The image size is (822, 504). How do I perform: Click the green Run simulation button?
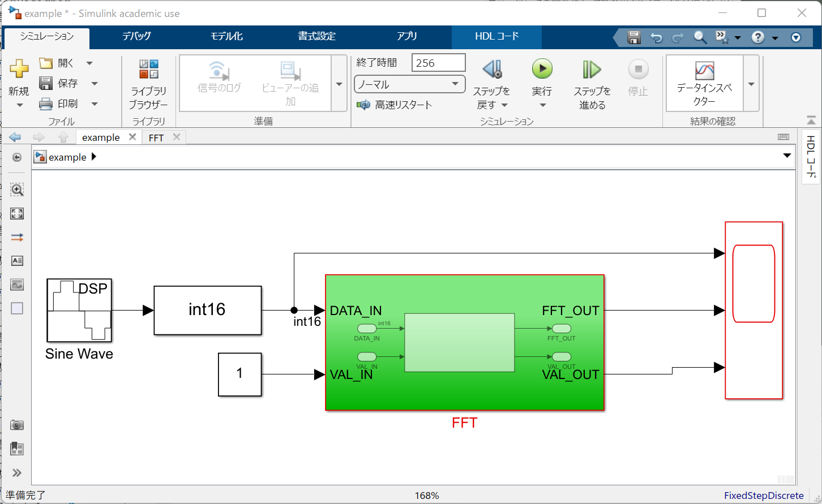coord(542,70)
